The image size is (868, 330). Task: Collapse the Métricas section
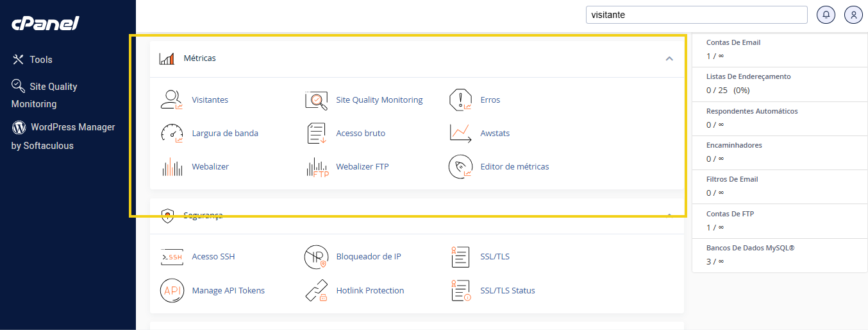669,58
